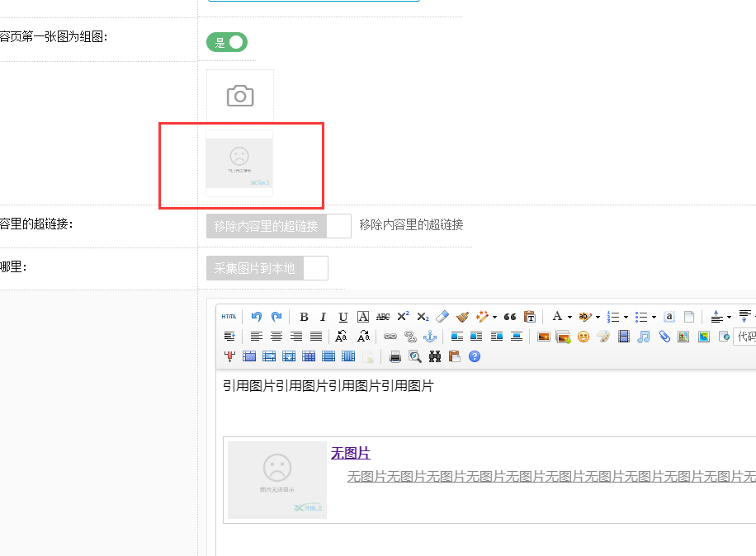
Task: Insert an anchor with the anchor icon
Action: pyautogui.click(x=429, y=337)
